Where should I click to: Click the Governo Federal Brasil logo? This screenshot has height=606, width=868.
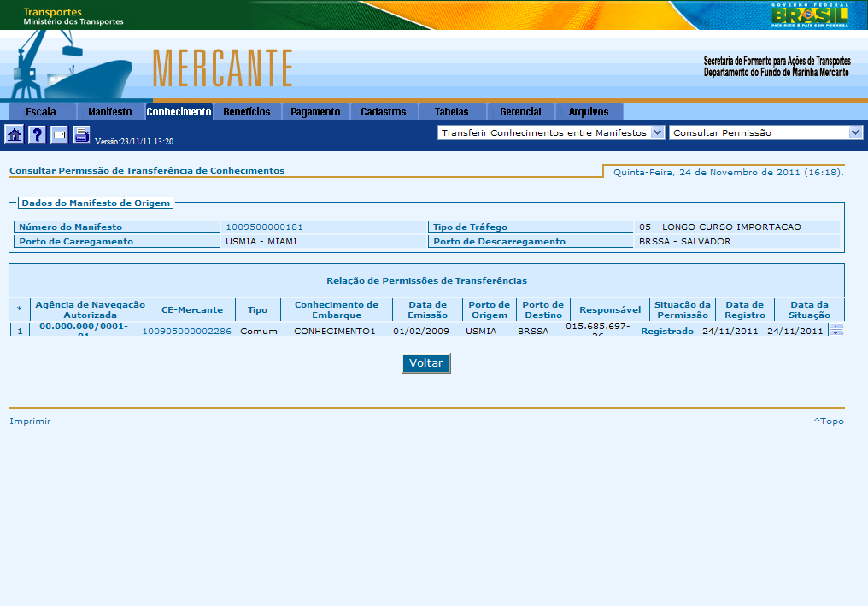[809, 15]
